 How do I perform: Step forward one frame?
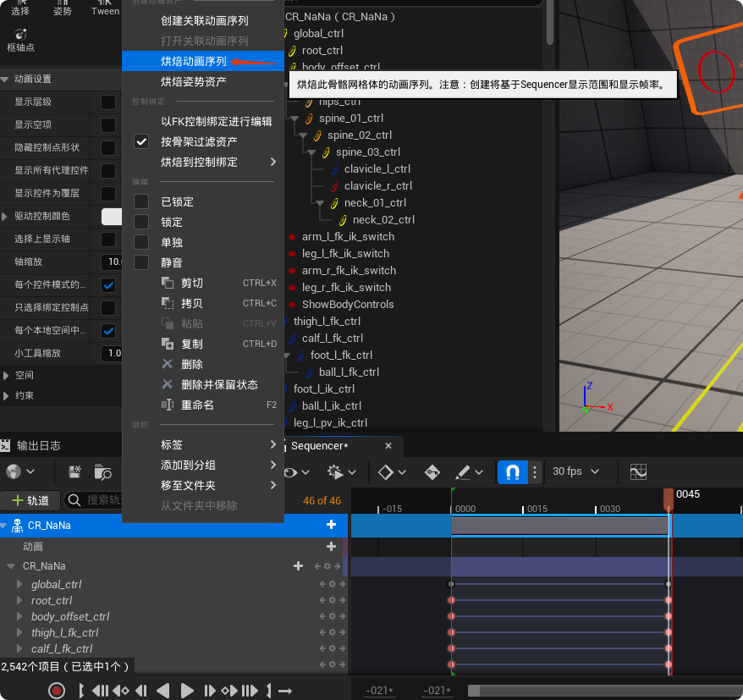(x=209, y=691)
